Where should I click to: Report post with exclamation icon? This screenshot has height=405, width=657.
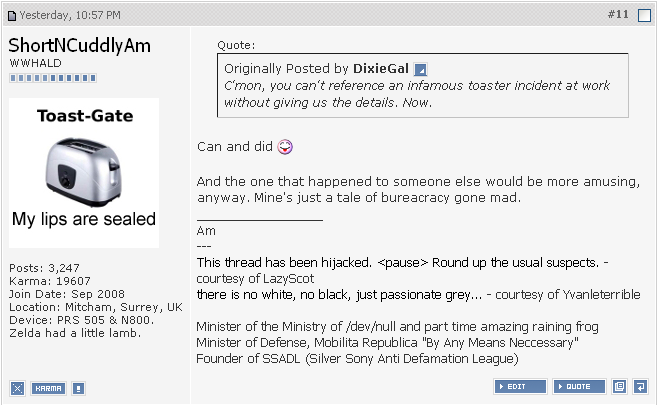78,388
